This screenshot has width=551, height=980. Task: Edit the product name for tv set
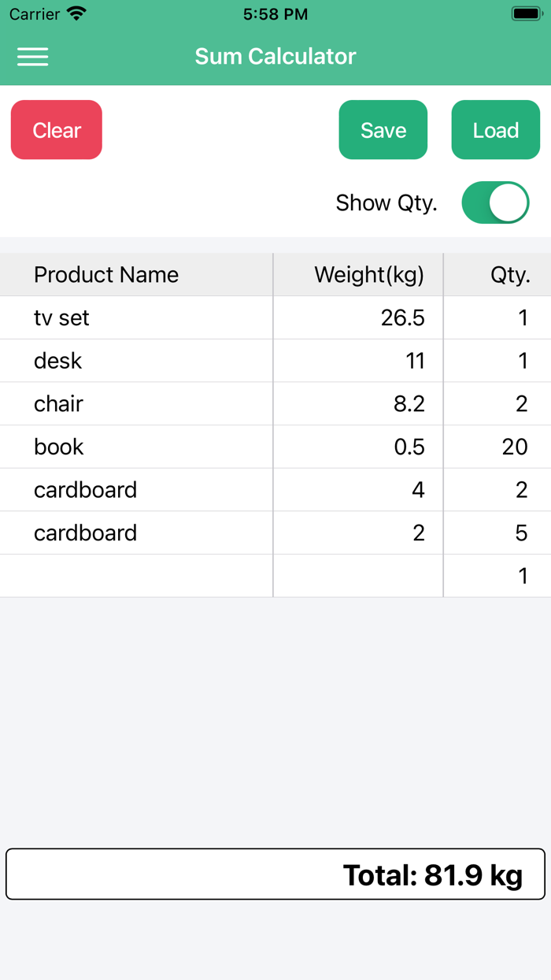[134, 317]
